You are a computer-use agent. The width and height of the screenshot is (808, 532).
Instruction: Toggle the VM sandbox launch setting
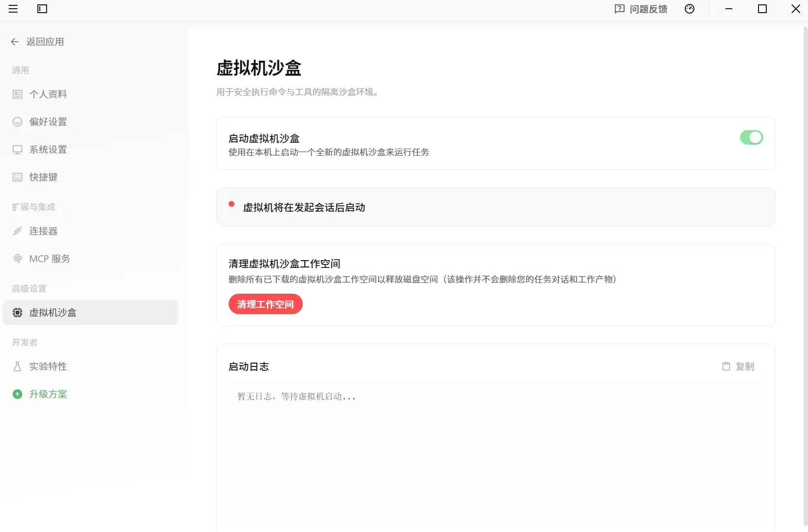coord(751,137)
